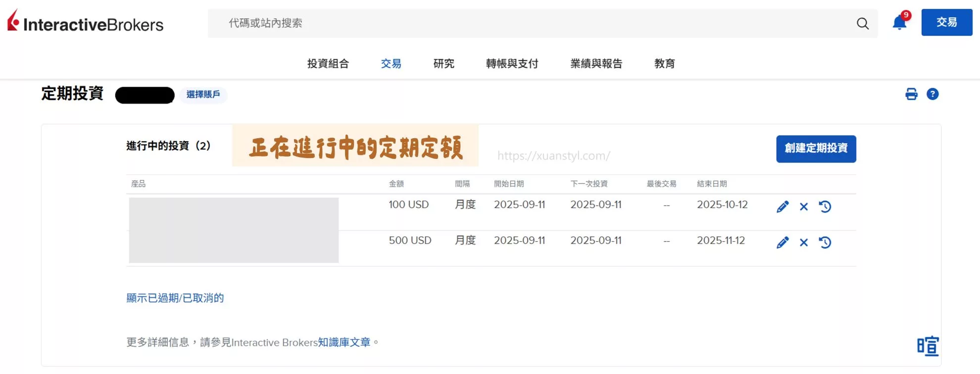Click the 500 USD amount cell
The height and width of the screenshot is (374, 980).
(410, 240)
